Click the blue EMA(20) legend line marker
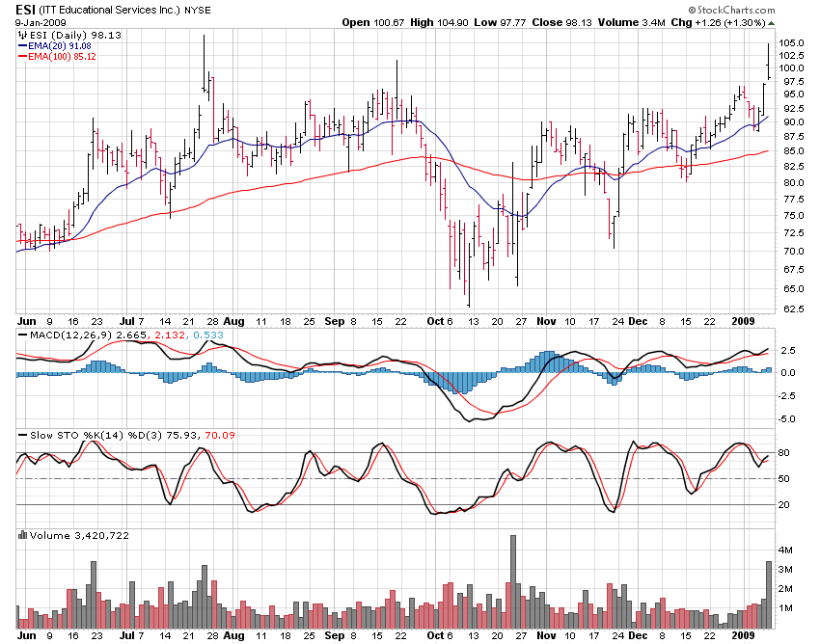This screenshot has width=820, height=644. click(22, 44)
